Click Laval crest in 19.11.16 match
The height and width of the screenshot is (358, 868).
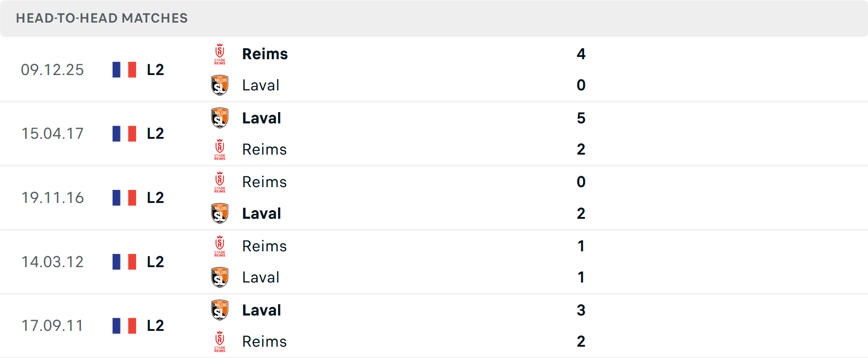[x=220, y=213]
